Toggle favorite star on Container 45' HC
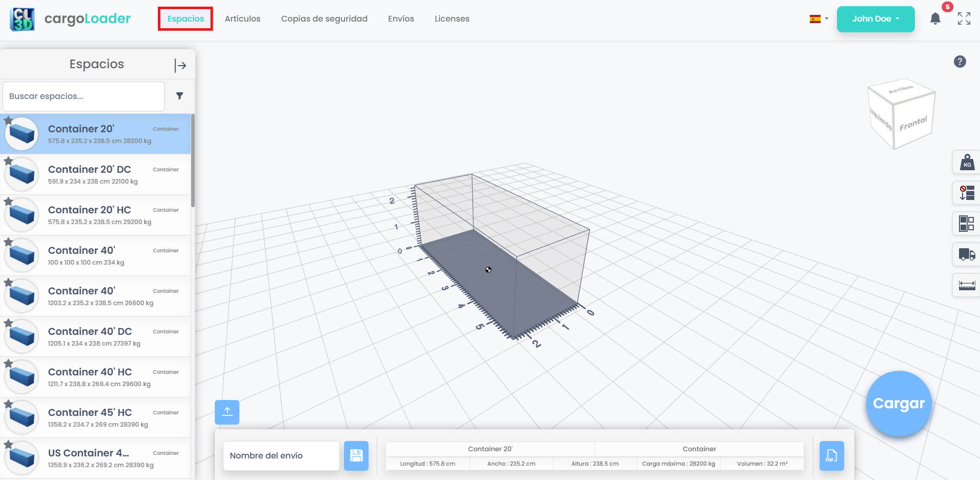980x480 pixels. [x=8, y=404]
